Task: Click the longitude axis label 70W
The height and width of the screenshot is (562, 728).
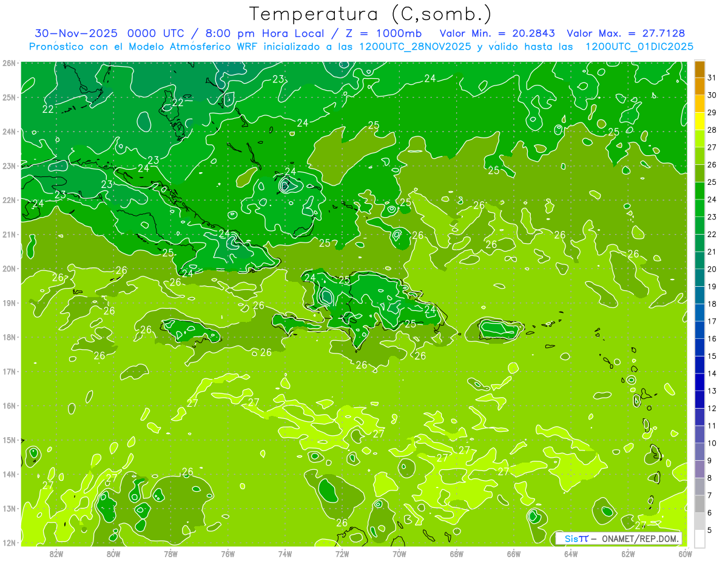Action: 399,554
